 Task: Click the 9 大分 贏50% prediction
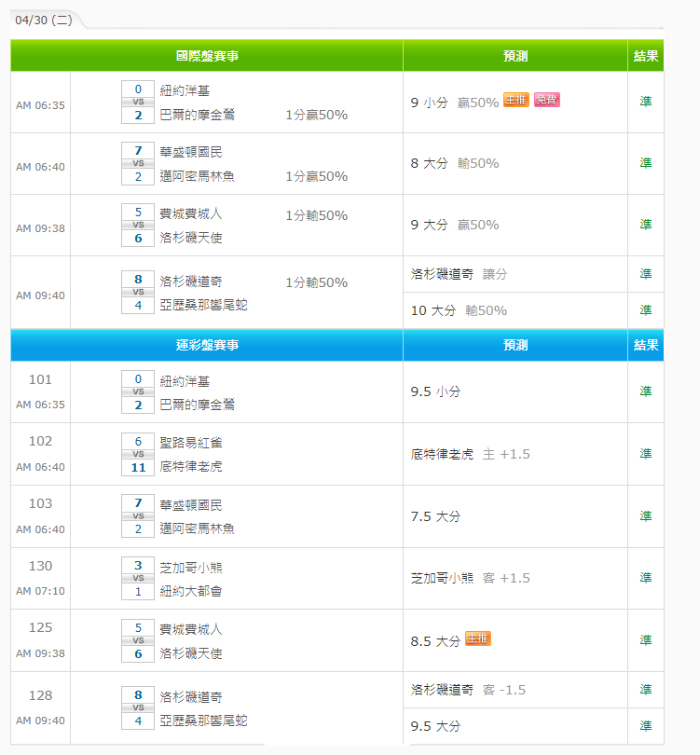click(455, 225)
